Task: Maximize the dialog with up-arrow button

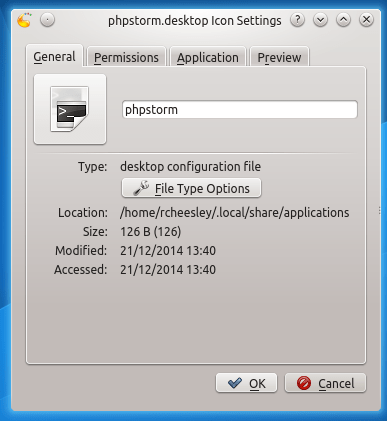Action: tap(343, 20)
